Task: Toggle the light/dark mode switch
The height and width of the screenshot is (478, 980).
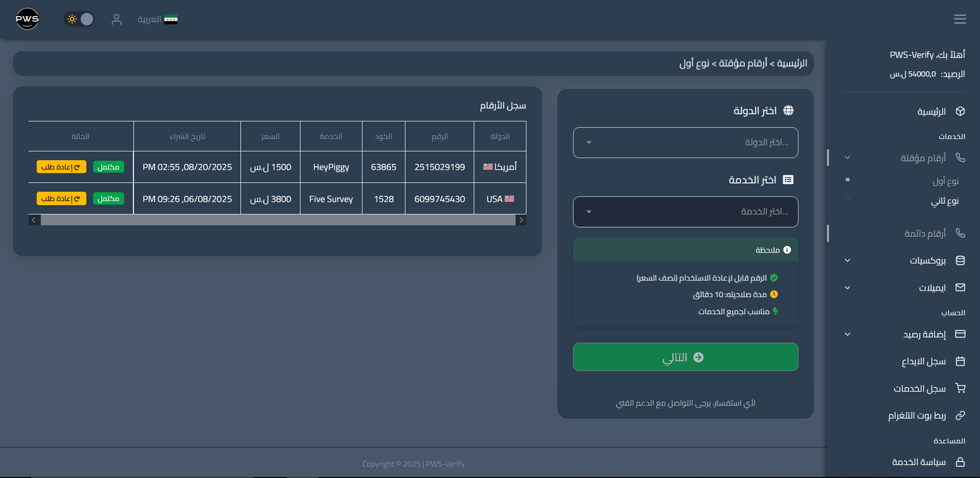Action: tap(79, 19)
